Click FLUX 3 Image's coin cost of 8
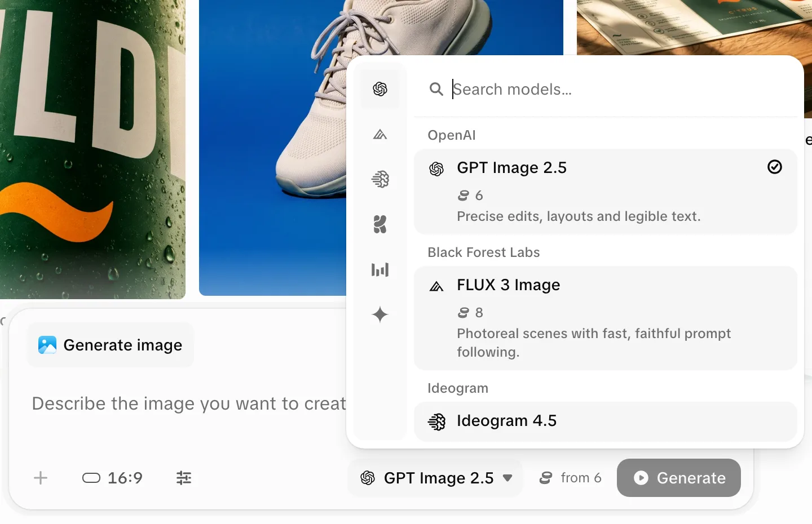 [471, 313]
